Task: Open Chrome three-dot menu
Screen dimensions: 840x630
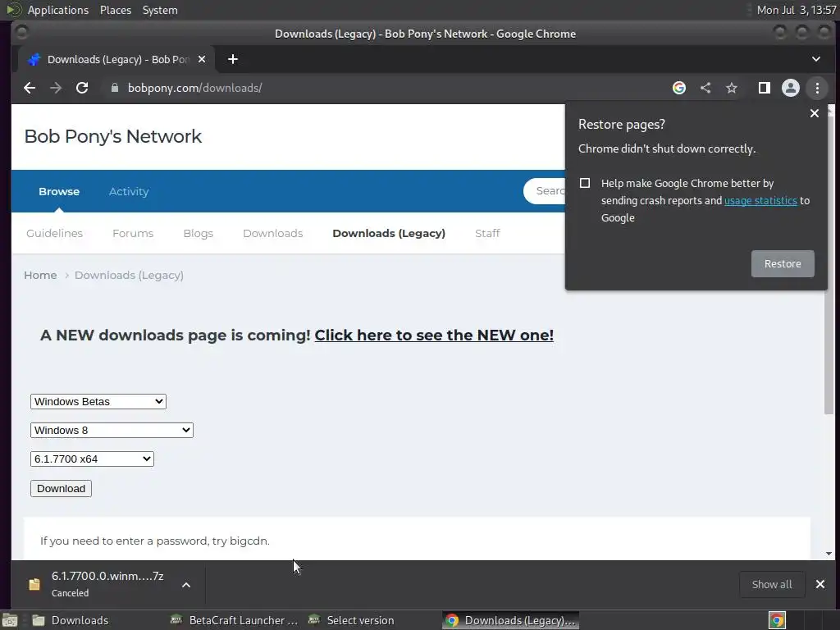Action: coord(818,88)
